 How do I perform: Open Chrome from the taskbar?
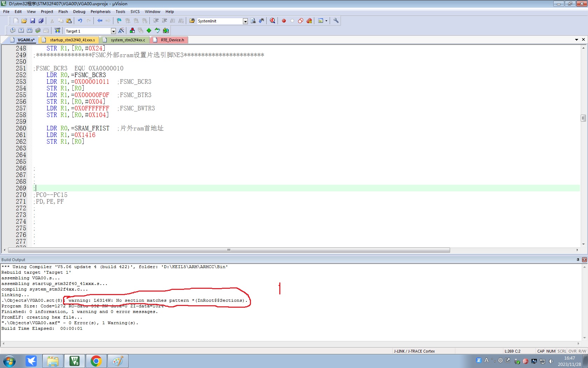click(96, 361)
